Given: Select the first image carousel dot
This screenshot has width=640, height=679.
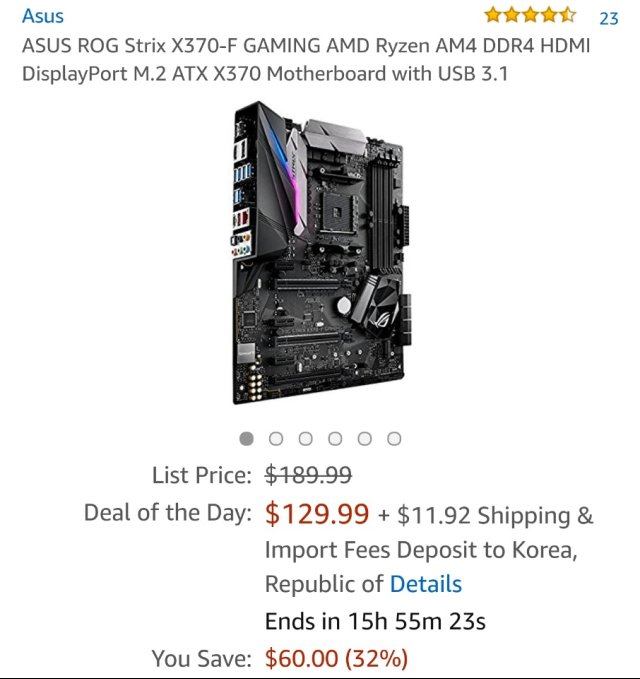Looking at the screenshot, I should (x=247, y=438).
